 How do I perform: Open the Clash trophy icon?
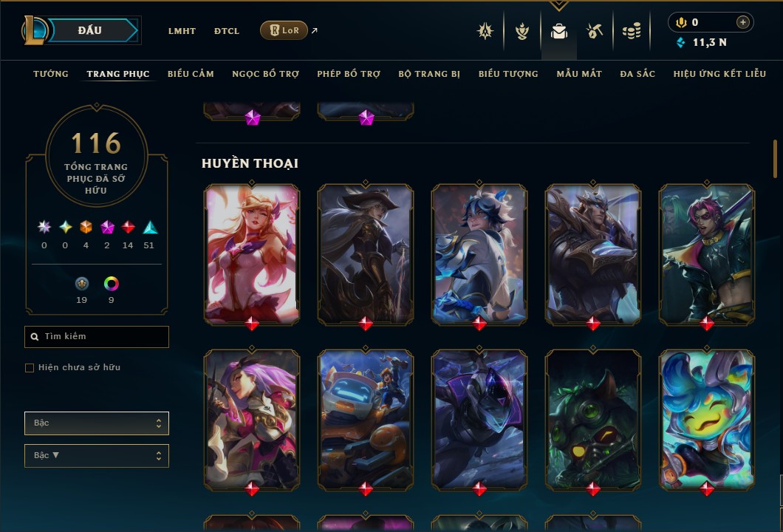click(x=522, y=31)
